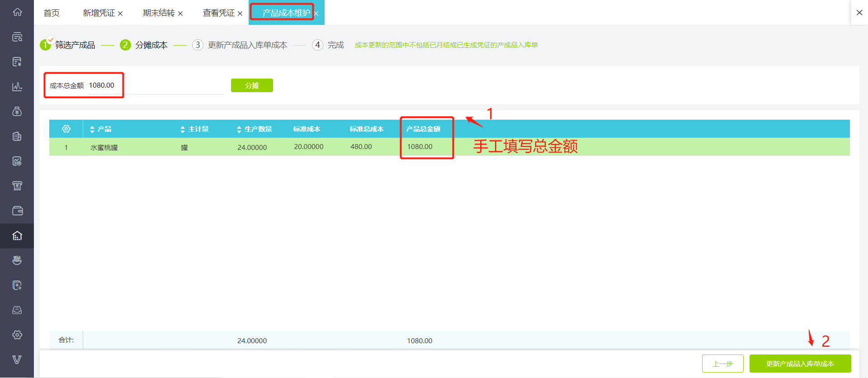Click the 成本总金额 input field
Screen dimensions: 868x378
(154, 85)
